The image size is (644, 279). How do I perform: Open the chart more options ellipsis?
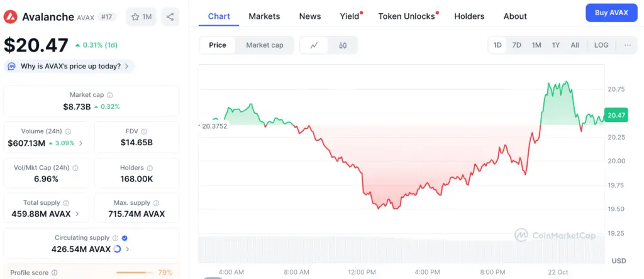[628, 45]
